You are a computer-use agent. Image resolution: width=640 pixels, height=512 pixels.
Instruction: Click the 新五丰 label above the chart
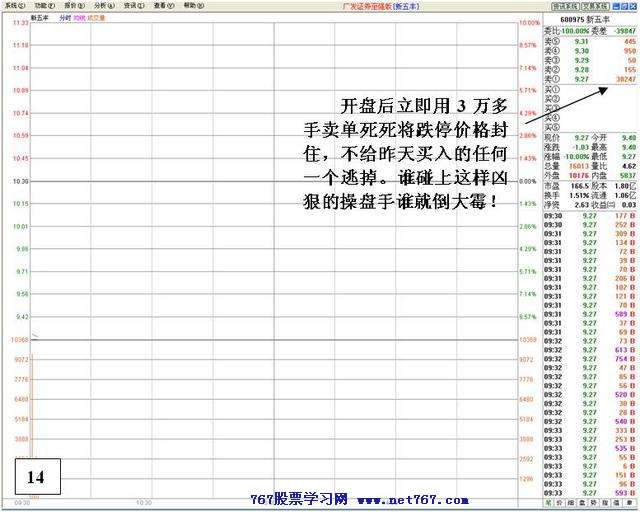click(x=40, y=18)
